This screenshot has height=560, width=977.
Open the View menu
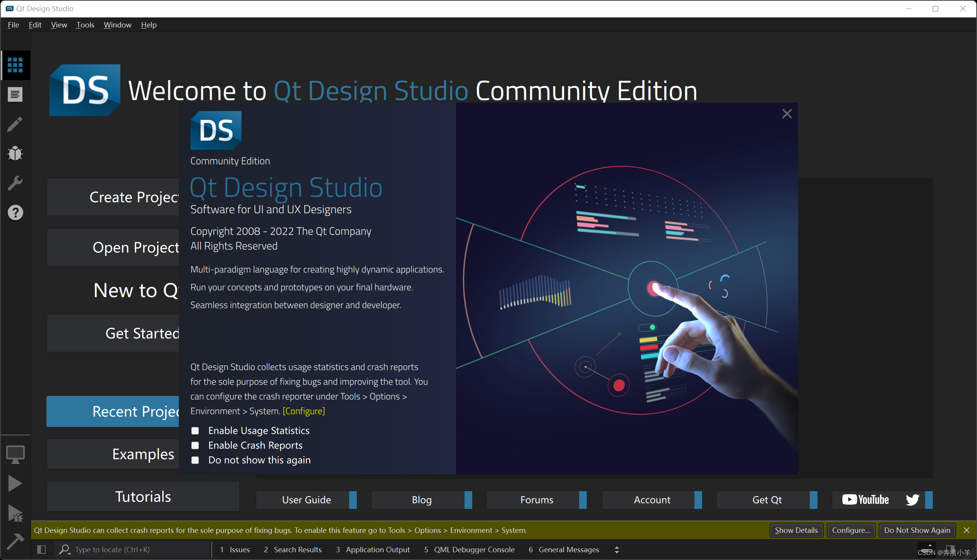coord(59,25)
